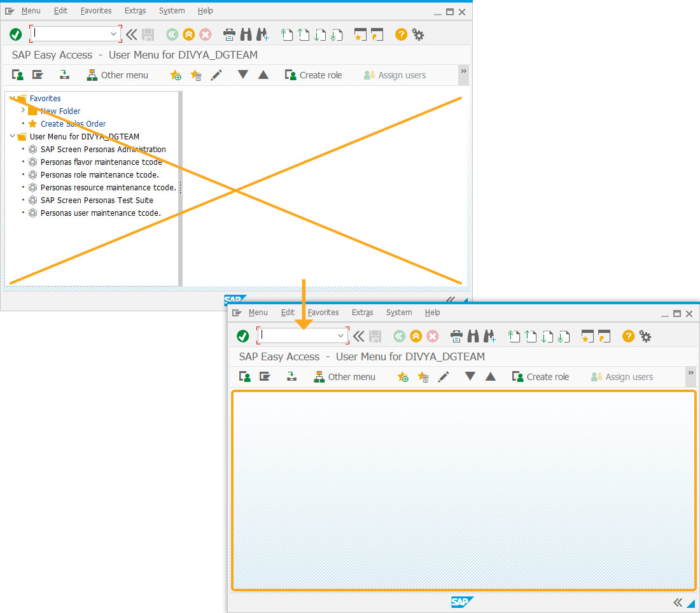Open Help menu in lower window

tap(433, 313)
